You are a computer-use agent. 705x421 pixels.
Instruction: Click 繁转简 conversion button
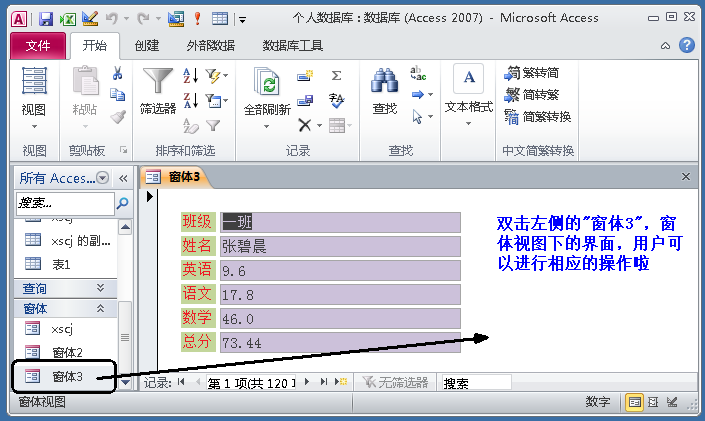[x=532, y=72]
